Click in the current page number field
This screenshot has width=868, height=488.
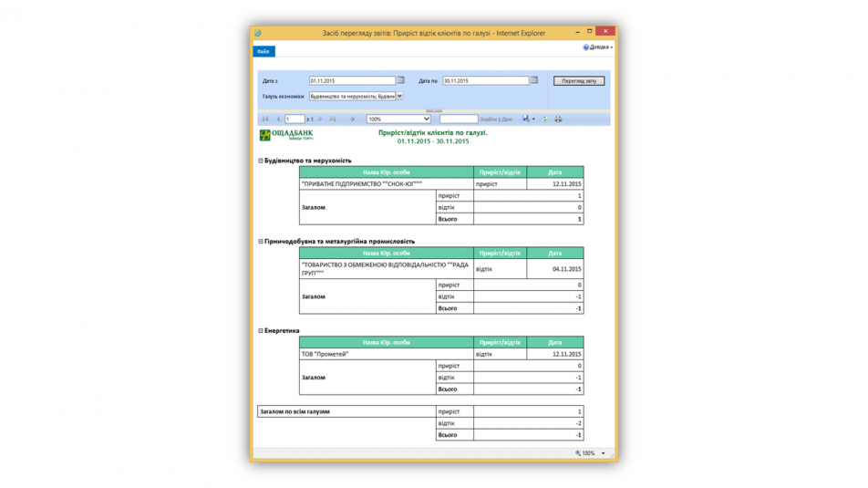[x=294, y=119]
